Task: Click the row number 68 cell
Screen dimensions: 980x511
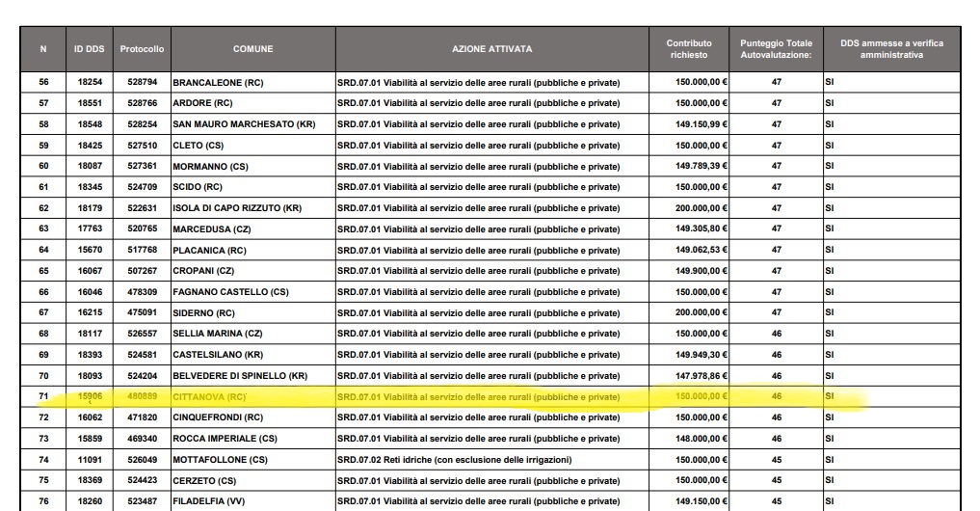Action: [43, 334]
